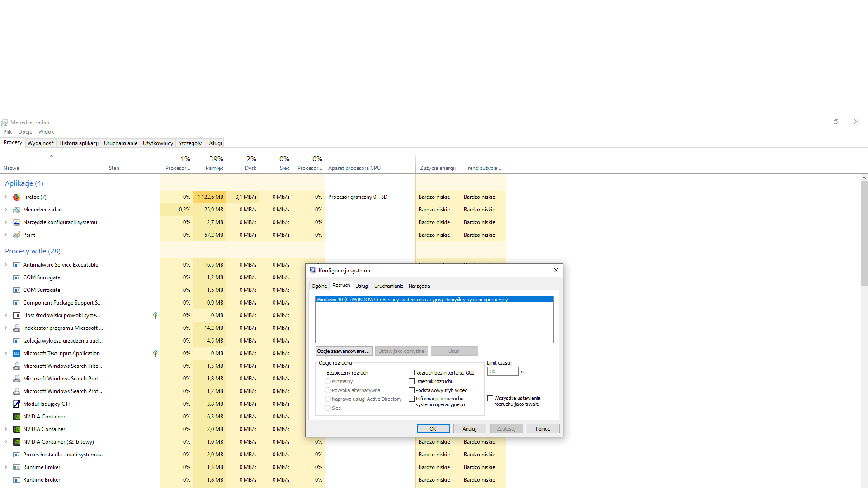Click the Component Package Support icon
Viewport: 868px width, 488px height.
[x=17, y=303]
